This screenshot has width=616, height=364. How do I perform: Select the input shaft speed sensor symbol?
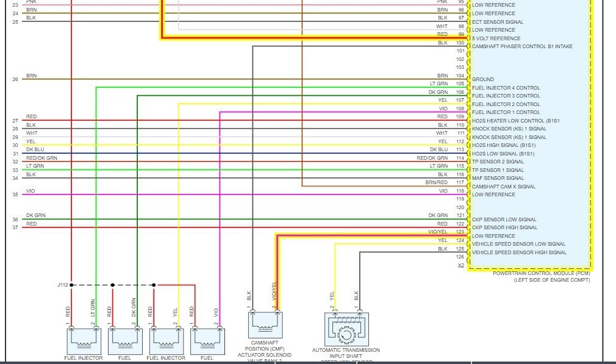click(x=346, y=329)
